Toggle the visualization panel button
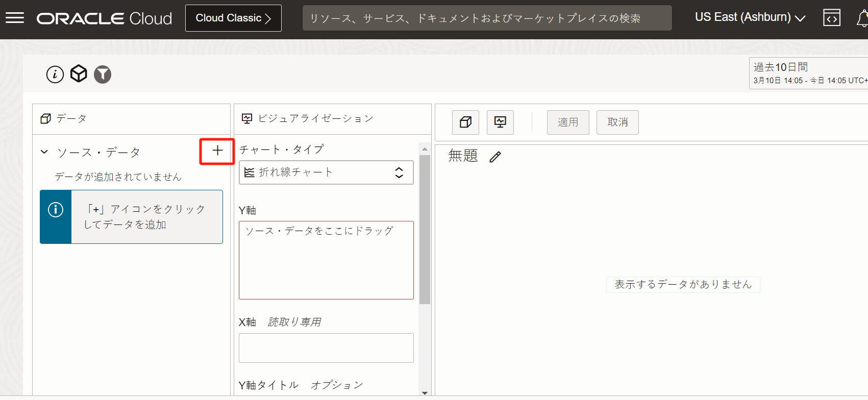 [500, 122]
